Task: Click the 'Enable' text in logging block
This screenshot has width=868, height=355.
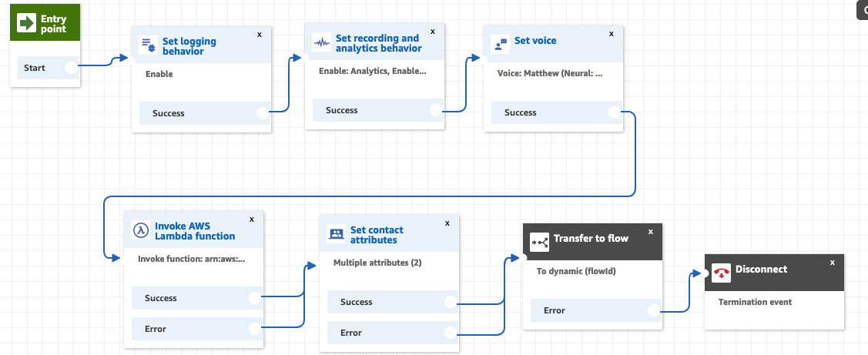Action: click(x=159, y=74)
